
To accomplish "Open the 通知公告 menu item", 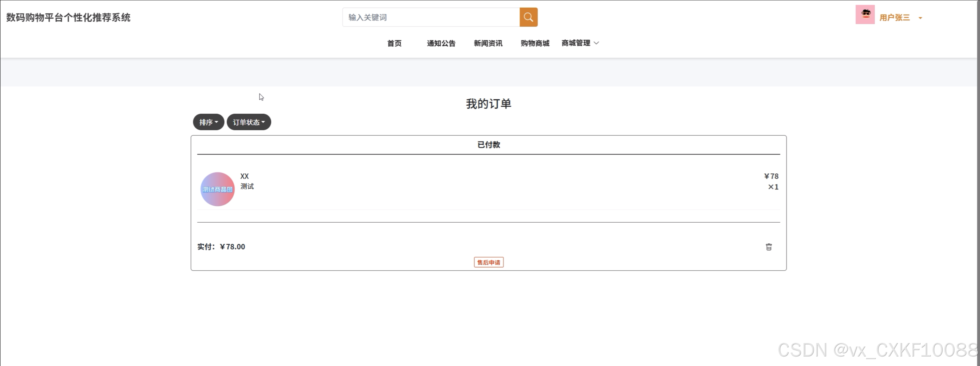I will pyautogui.click(x=441, y=43).
